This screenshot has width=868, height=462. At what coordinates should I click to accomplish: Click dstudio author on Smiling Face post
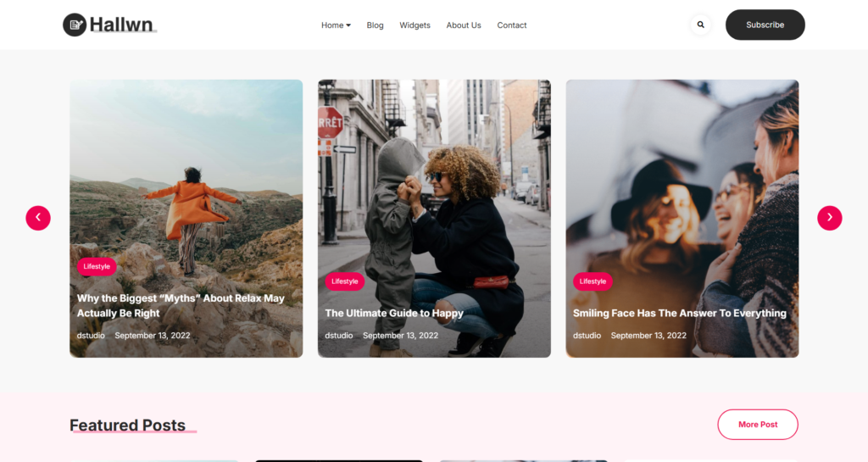[x=587, y=336]
